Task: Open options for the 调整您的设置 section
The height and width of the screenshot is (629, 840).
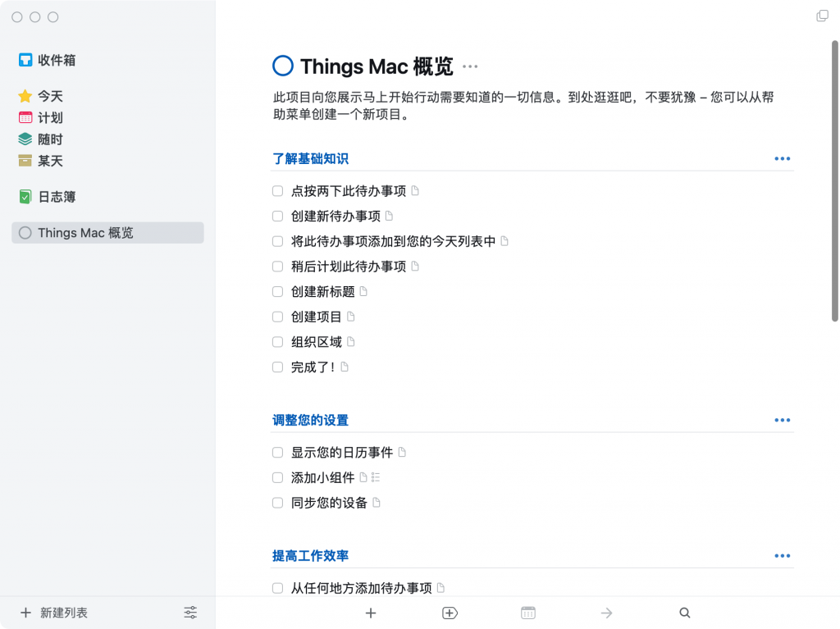Action: coord(781,420)
